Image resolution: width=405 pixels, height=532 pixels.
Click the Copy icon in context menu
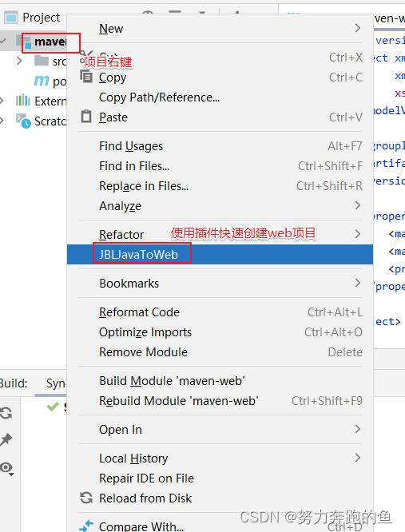tap(86, 77)
